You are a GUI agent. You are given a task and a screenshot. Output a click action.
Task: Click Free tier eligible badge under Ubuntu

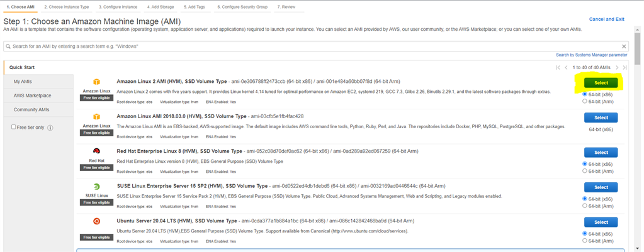pos(96,238)
